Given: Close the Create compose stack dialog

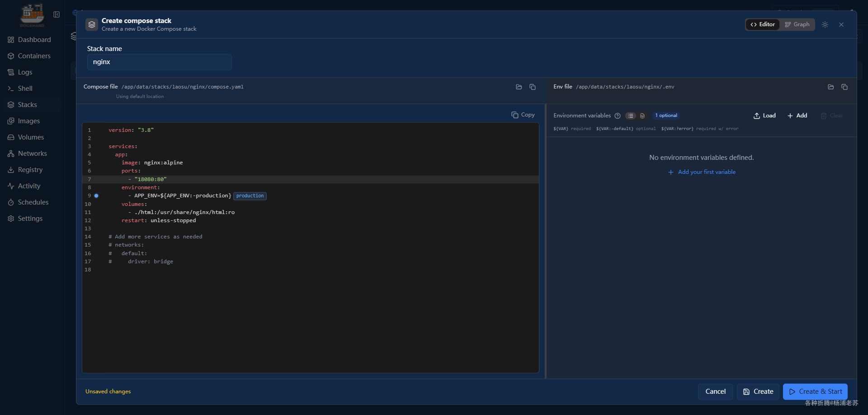Looking at the screenshot, I should click(x=841, y=24).
